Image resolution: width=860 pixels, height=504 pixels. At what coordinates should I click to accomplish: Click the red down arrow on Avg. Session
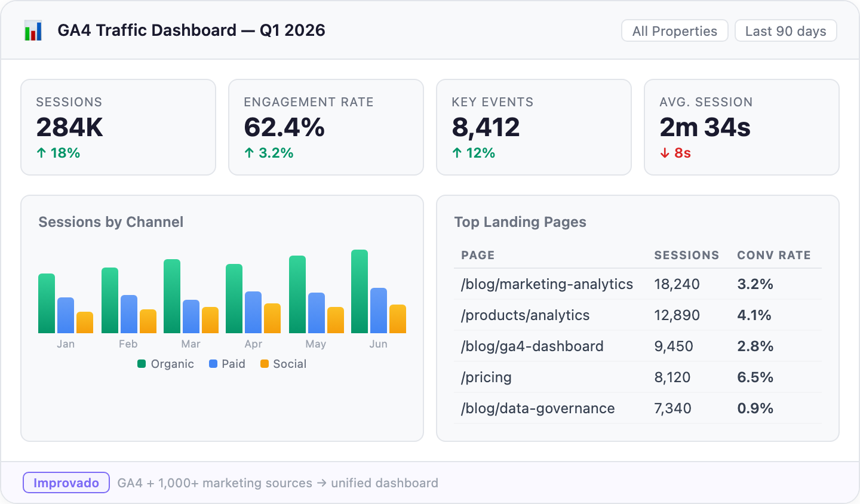coord(665,153)
